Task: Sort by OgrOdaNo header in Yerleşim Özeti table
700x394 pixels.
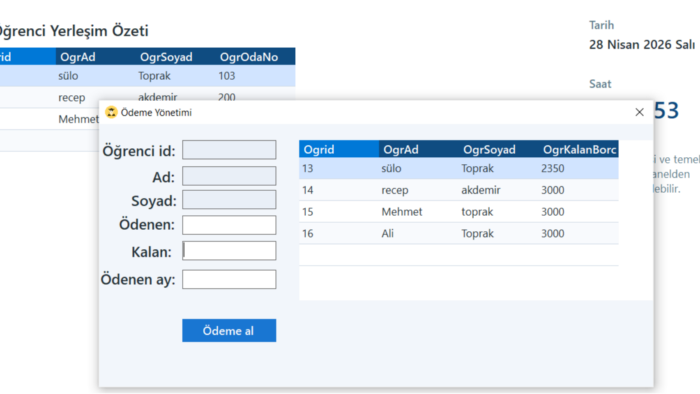Action: click(255, 57)
